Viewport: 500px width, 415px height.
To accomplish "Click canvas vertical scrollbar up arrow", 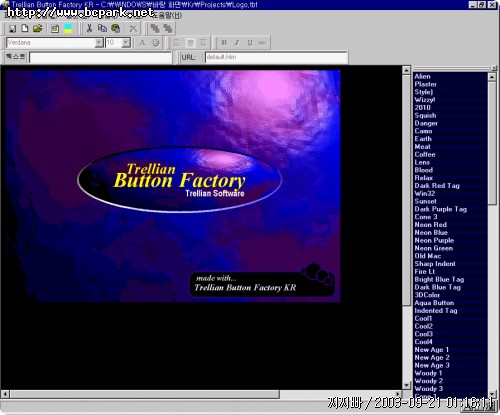I will 406,70.
